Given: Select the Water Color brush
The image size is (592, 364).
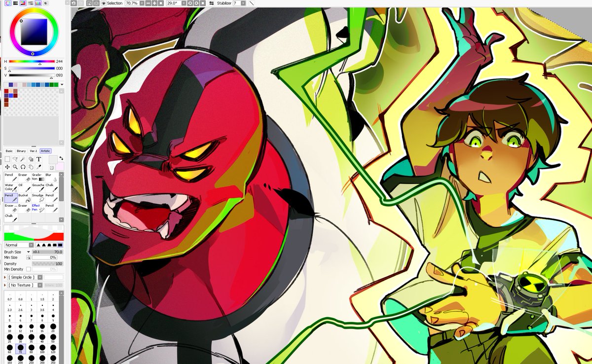Looking at the screenshot, I should pyautogui.click(x=11, y=187).
